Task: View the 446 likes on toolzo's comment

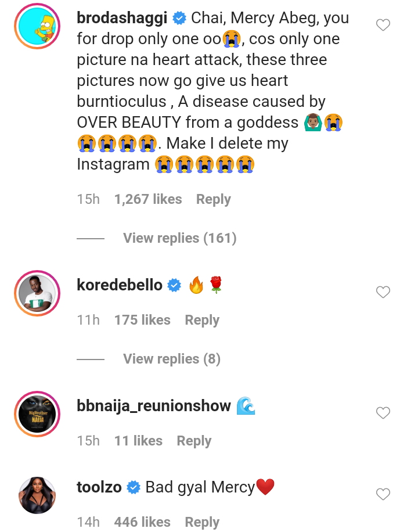Action: (x=142, y=522)
